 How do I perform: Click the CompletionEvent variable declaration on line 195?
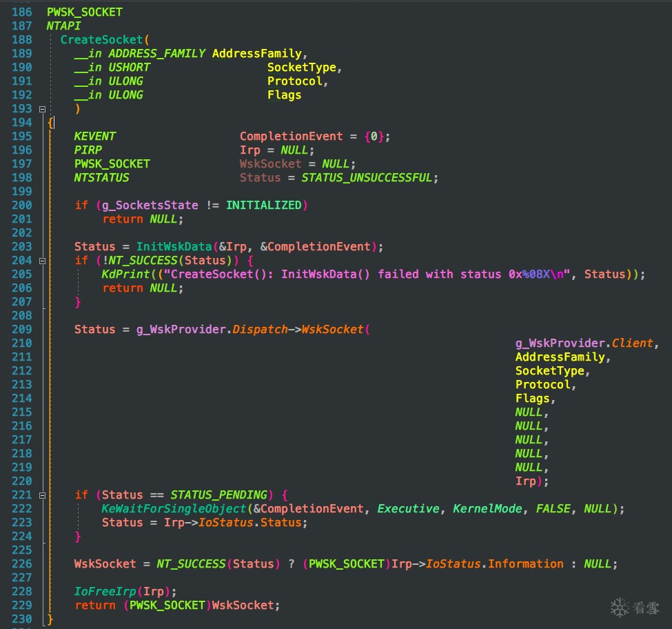pos(291,137)
